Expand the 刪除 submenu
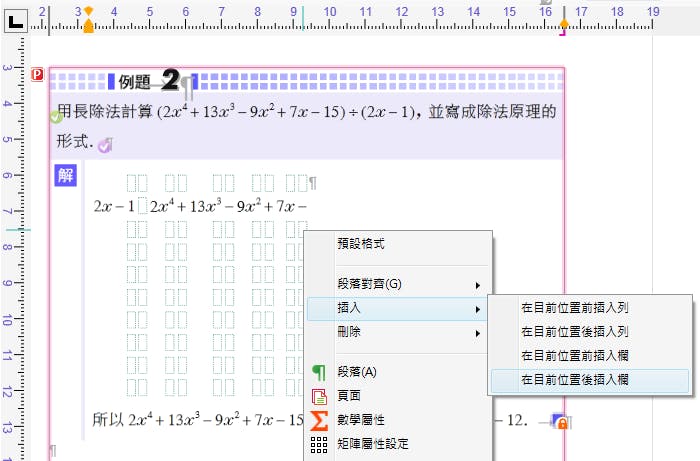 (398, 333)
